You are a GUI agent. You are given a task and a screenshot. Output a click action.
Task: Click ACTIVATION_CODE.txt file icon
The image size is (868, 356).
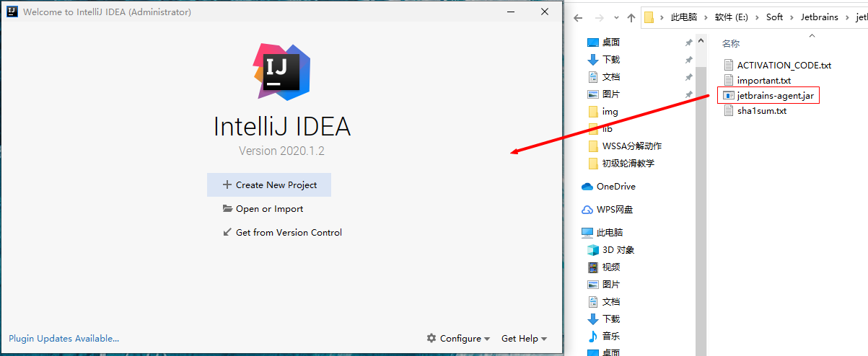[728, 65]
